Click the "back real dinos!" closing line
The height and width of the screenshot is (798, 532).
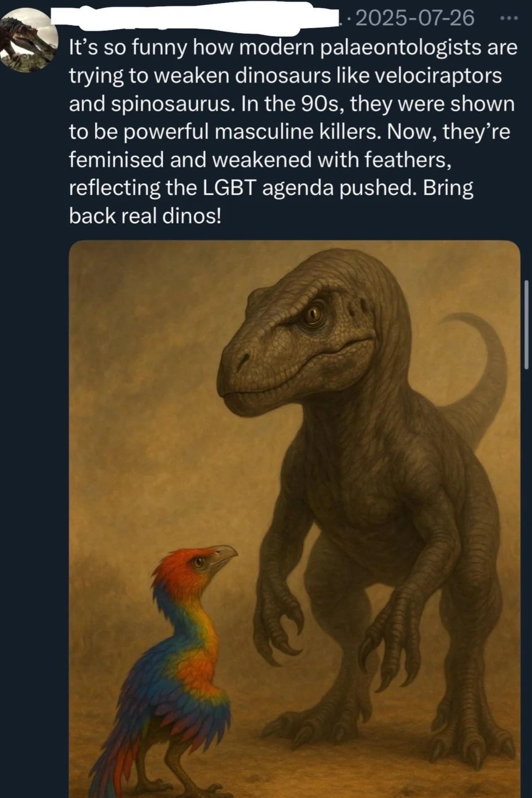coord(145,216)
